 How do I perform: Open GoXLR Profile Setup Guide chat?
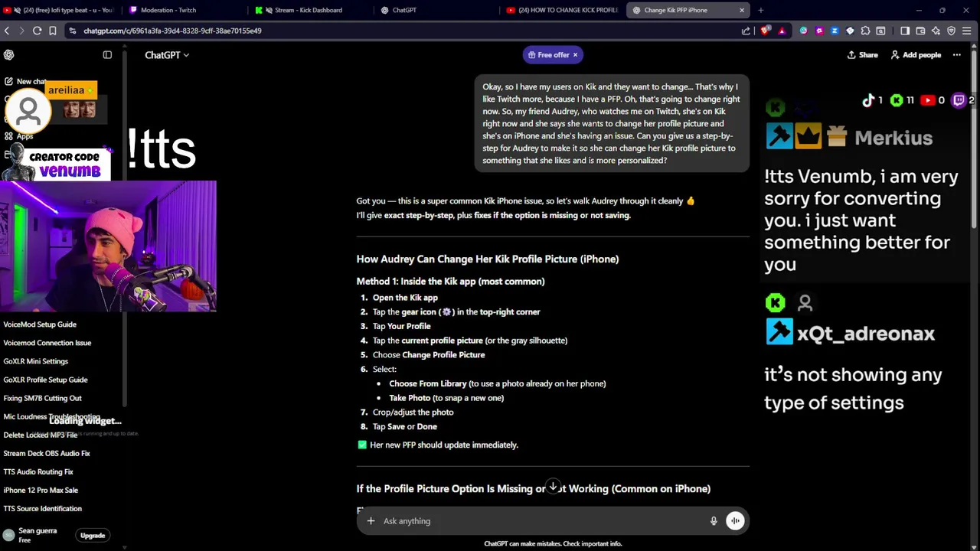[x=45, y=380]
